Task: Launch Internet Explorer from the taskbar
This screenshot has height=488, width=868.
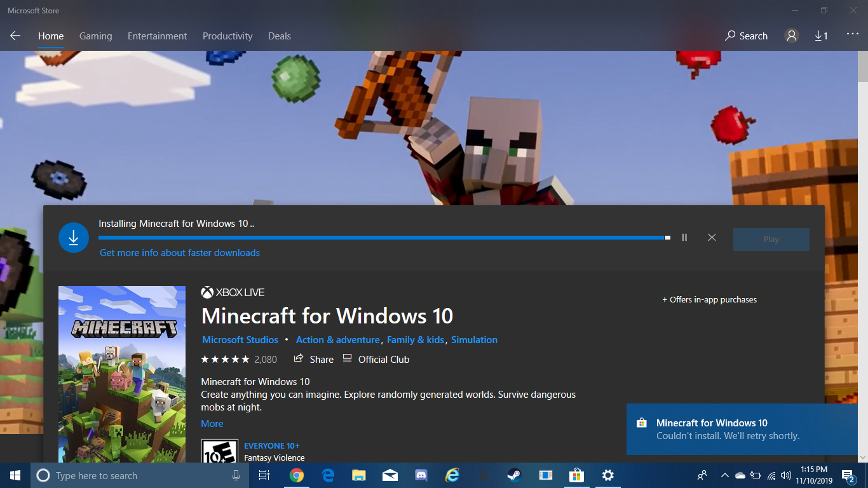Action: tap(452, 475)
